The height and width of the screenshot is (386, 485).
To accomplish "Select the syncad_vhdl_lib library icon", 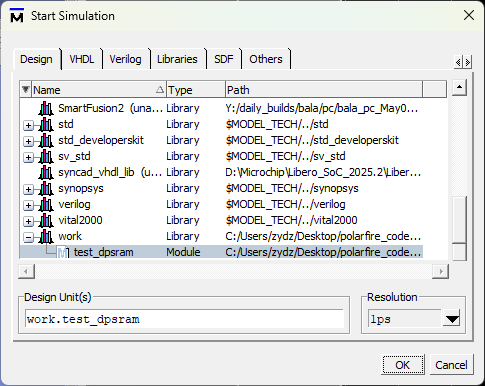I will click(46, 172).
